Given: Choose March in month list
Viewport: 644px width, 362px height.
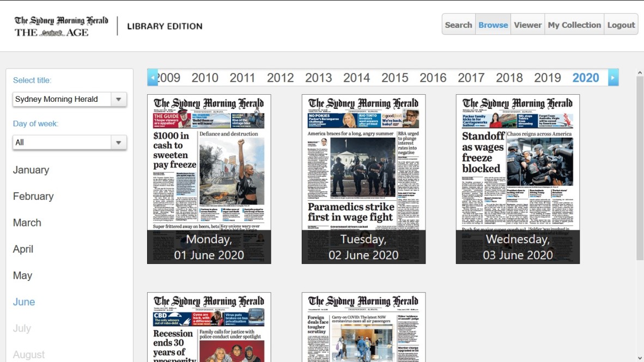Looking at the screenshot, I should point(27,223).
